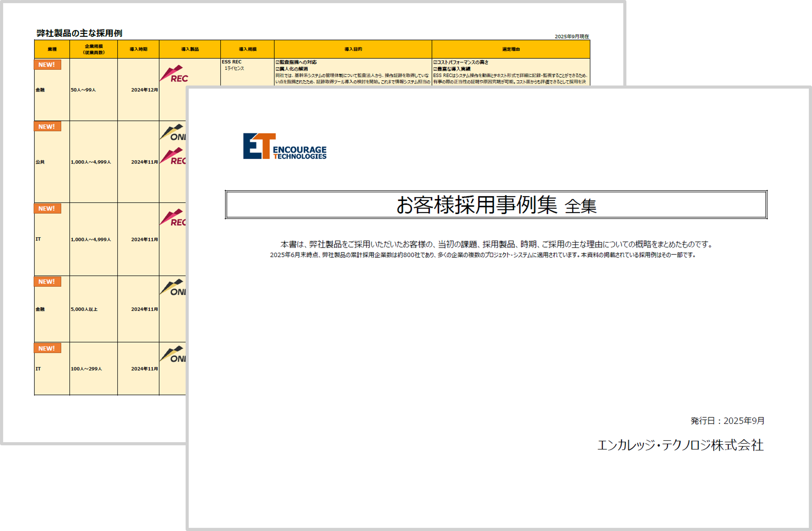Image resolution: width=812 pixels, height=531 pixels.
Task: Open the 導入時期 column header filter
Action: pos(138,49)
